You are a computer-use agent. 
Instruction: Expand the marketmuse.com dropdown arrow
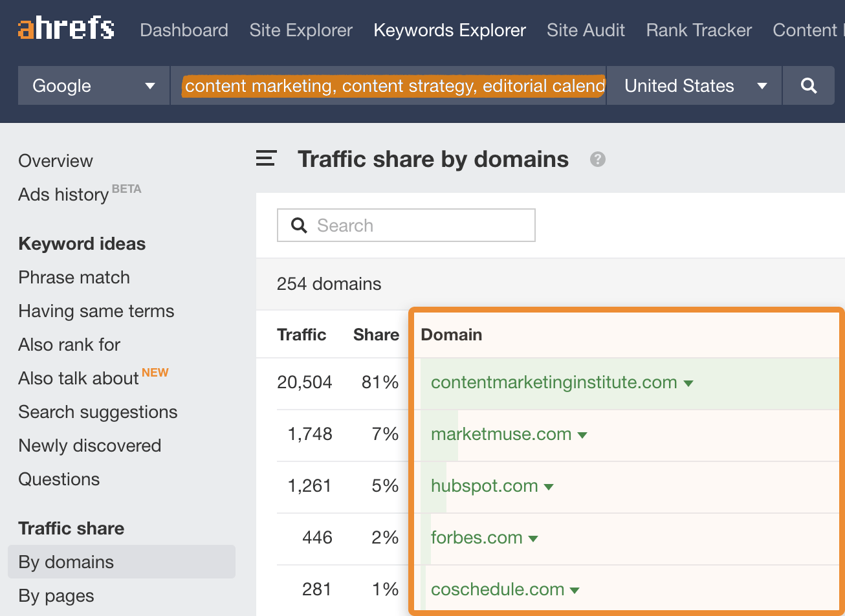tap(582, 435)
